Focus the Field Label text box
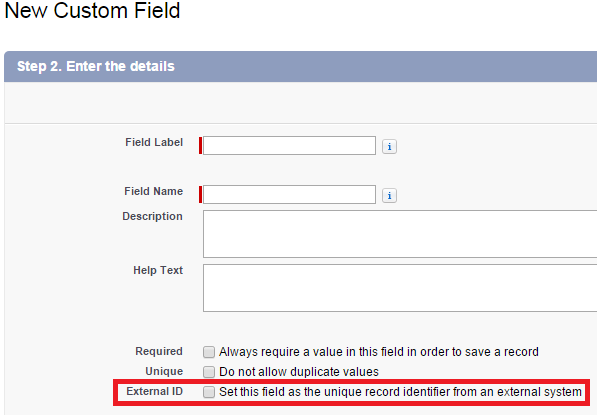 pyautogui.click(x=289, y=145)
